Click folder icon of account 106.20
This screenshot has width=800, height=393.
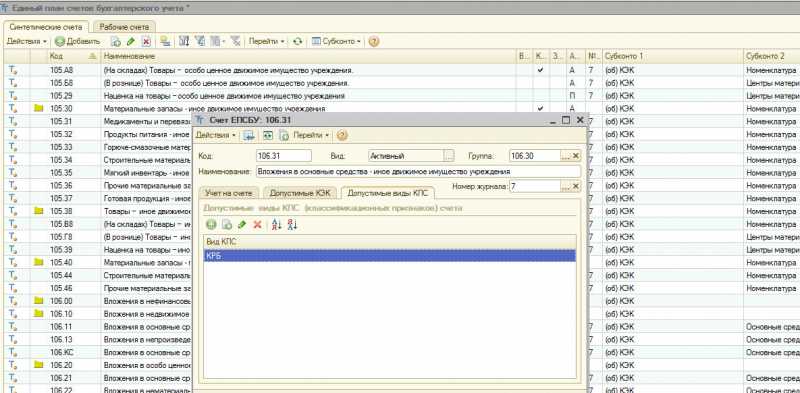[38, 364]
